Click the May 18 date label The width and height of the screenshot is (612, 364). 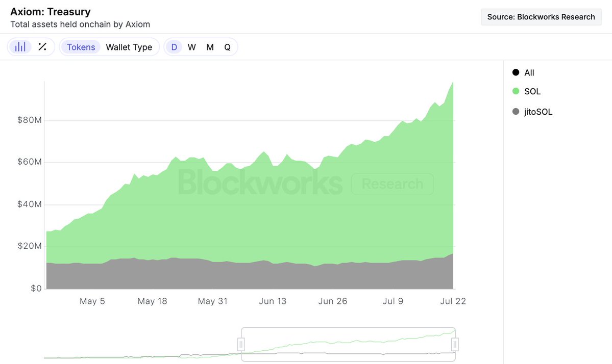pos(152,301)
